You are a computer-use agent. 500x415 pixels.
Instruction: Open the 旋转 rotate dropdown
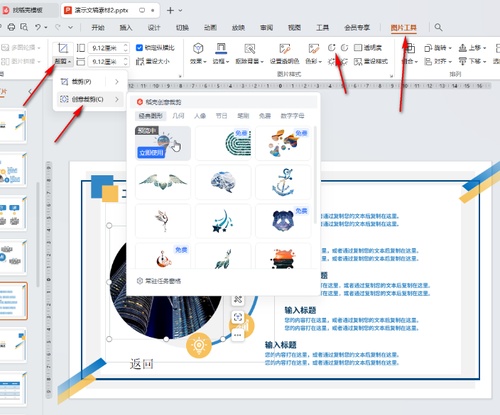pos(438,48)
